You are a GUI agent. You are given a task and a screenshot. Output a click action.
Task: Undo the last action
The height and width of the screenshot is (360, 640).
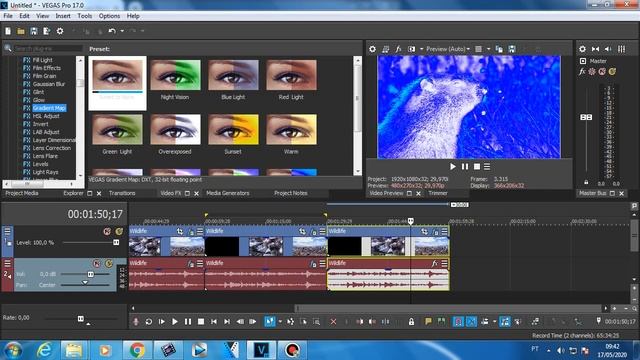(112, 31)
